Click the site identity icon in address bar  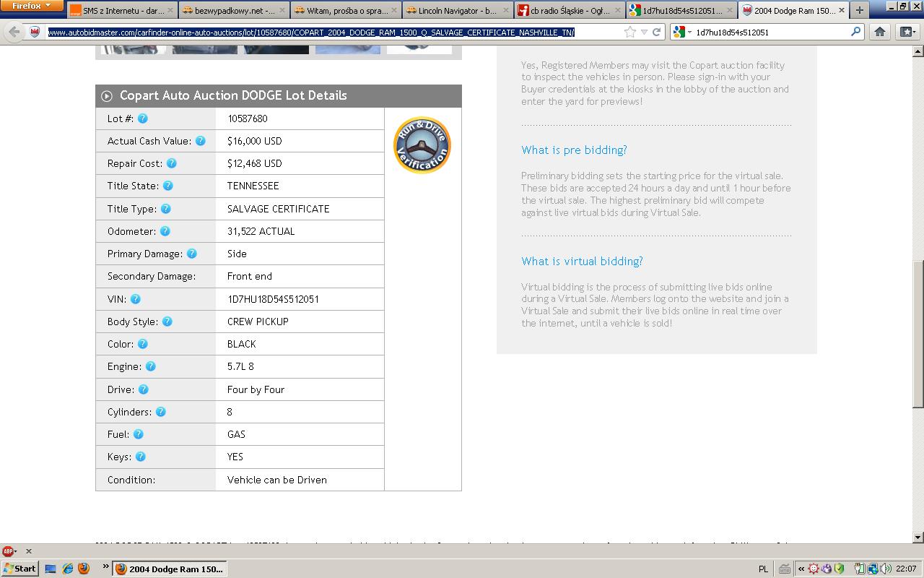click(x=35, y=32)
